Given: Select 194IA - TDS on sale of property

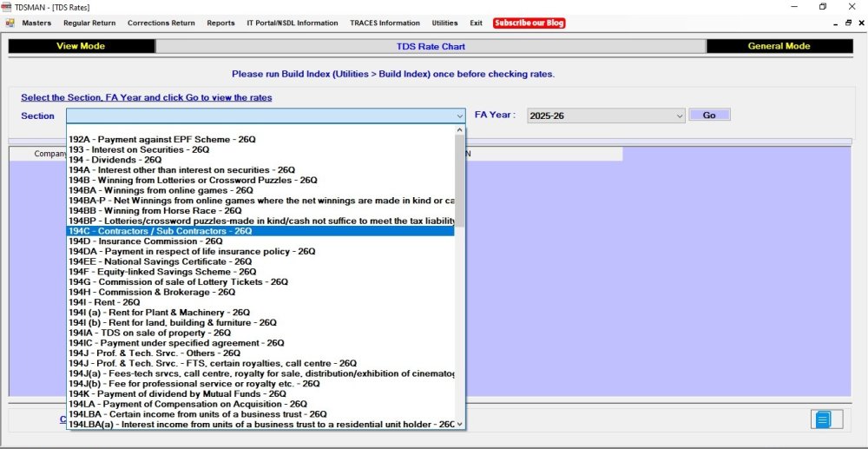Looking at the screenshot, I should pyautogui.click(x=260, y=333).
